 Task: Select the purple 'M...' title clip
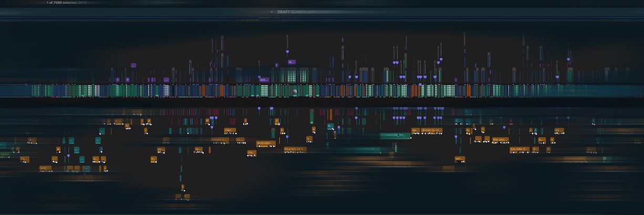(292, 62)
